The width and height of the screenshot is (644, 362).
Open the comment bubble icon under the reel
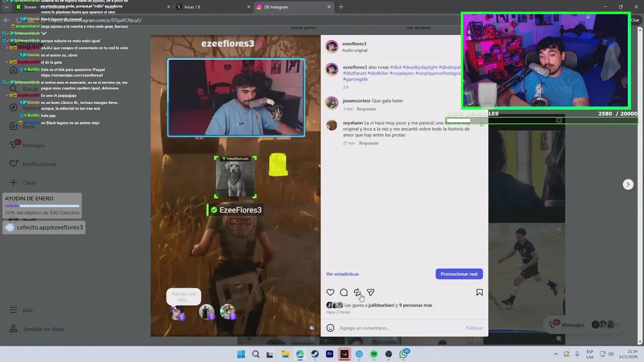[344, 293]
